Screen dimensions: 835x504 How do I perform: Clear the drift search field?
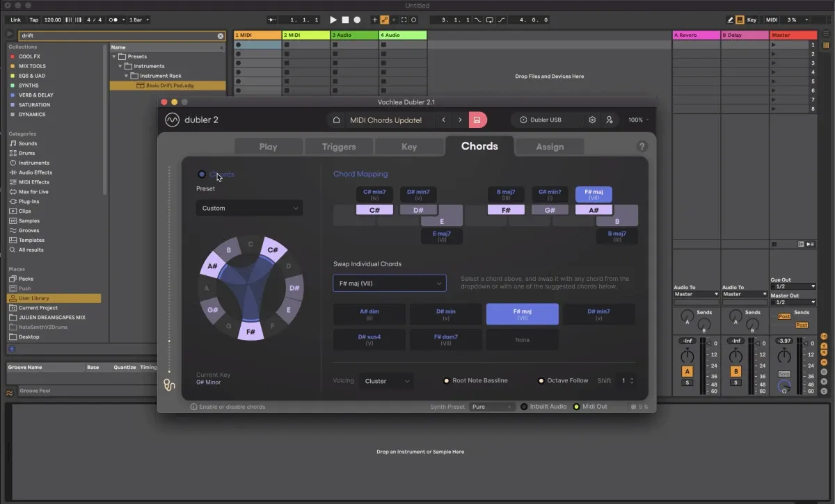tap(221, 35)
